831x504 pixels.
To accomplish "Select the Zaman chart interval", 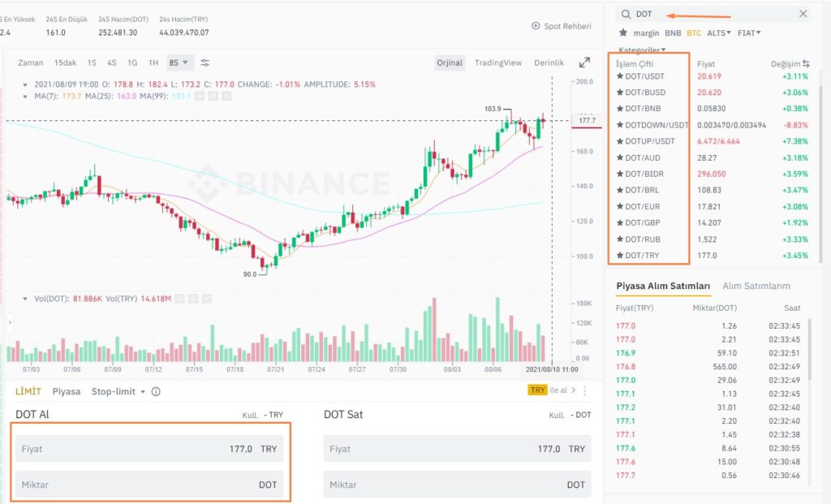I will click(31, 62).
